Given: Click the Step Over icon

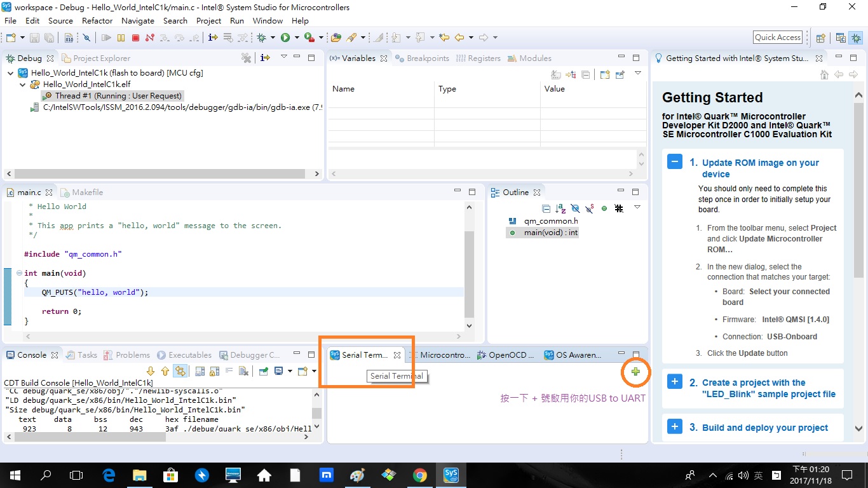Looking at the screenshot, I should tap(180, 37).
